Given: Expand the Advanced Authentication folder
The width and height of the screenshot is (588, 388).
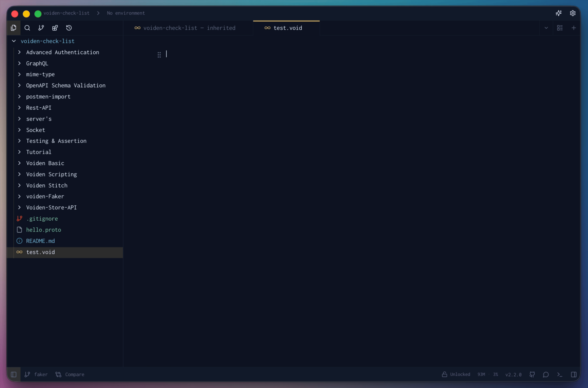Looking at the screenshot, I should [65, 52].
